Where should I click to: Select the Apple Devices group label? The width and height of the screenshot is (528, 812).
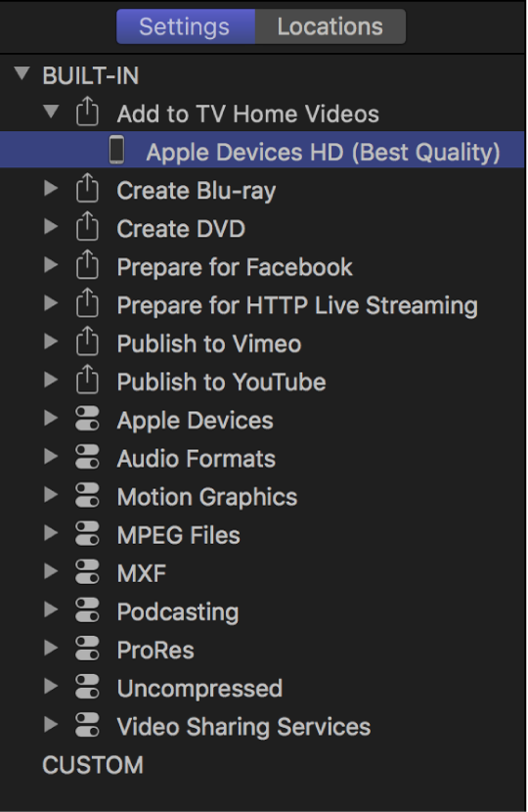pos(196,421)
